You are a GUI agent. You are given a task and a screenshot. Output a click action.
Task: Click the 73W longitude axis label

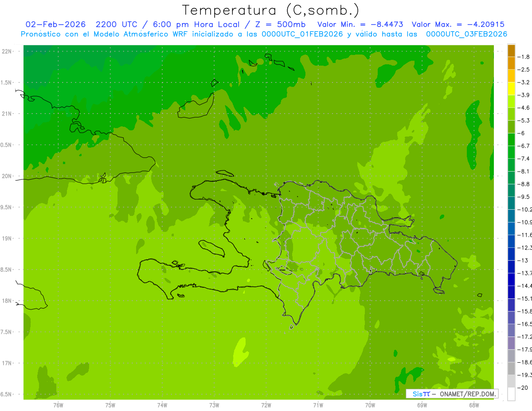pyautogui.click(x=214, y=405)
